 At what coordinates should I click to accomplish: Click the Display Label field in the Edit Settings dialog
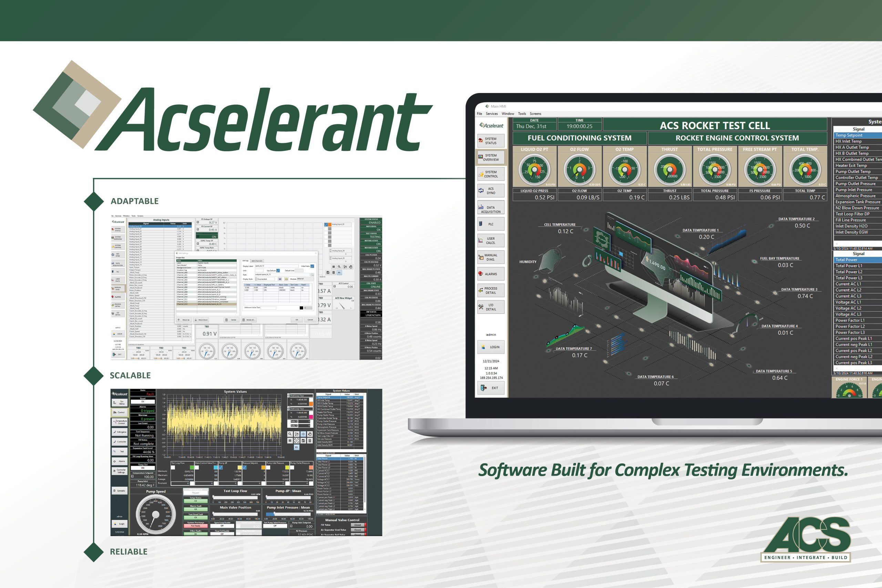[277, 266]
